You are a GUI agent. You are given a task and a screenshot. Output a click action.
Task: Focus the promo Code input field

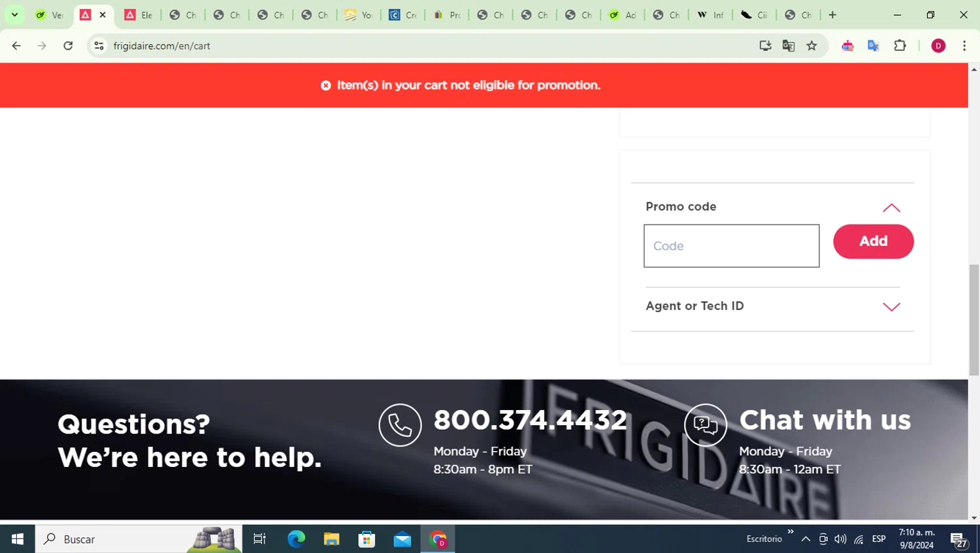pos(731,246)
